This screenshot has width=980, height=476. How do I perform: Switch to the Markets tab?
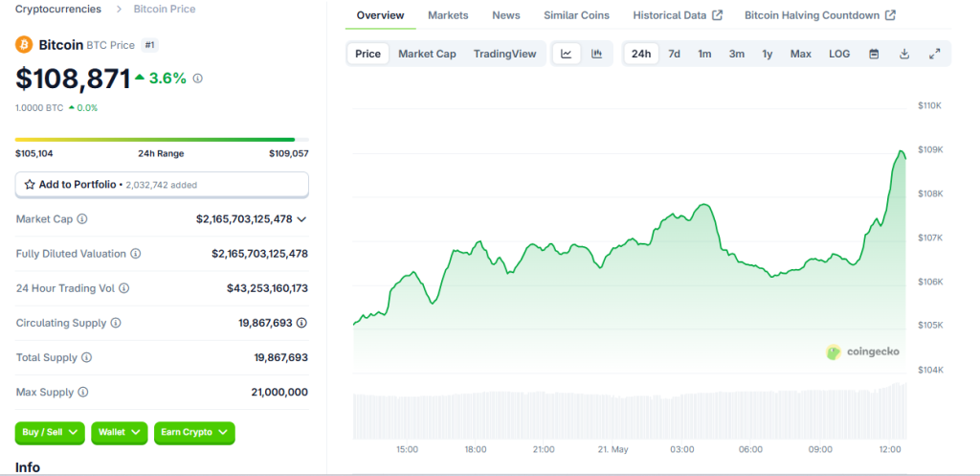click(x=448, y=15)
